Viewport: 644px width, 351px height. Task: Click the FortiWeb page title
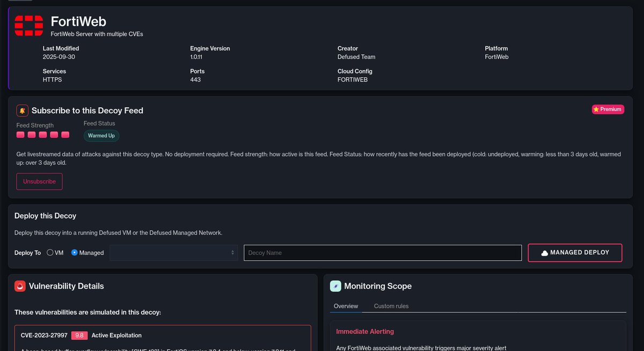(x=78, y=21)
